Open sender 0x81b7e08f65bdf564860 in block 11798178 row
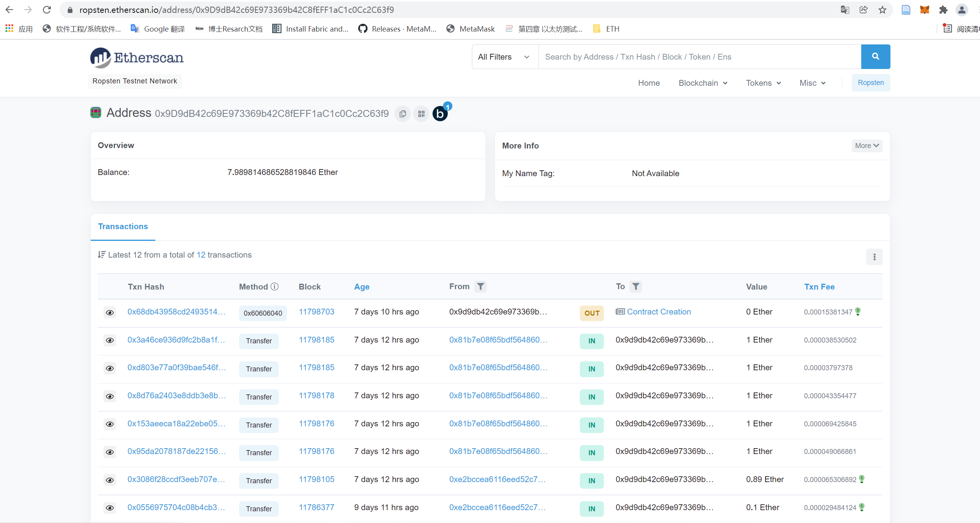Viewport: 980px width, 523px height. click(498, 396)
